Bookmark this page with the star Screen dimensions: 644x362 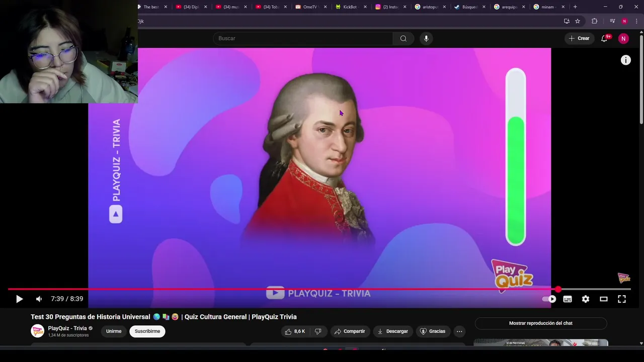578,21
